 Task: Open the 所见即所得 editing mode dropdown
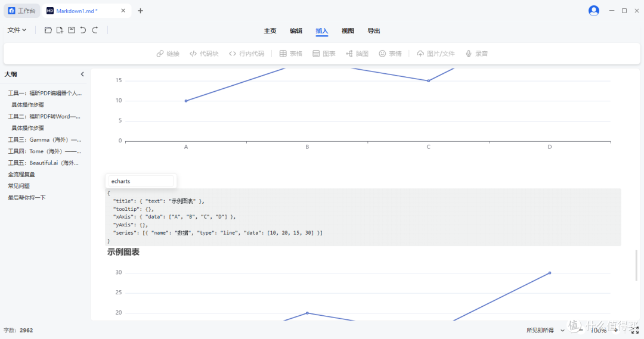[x=546, y=331]
